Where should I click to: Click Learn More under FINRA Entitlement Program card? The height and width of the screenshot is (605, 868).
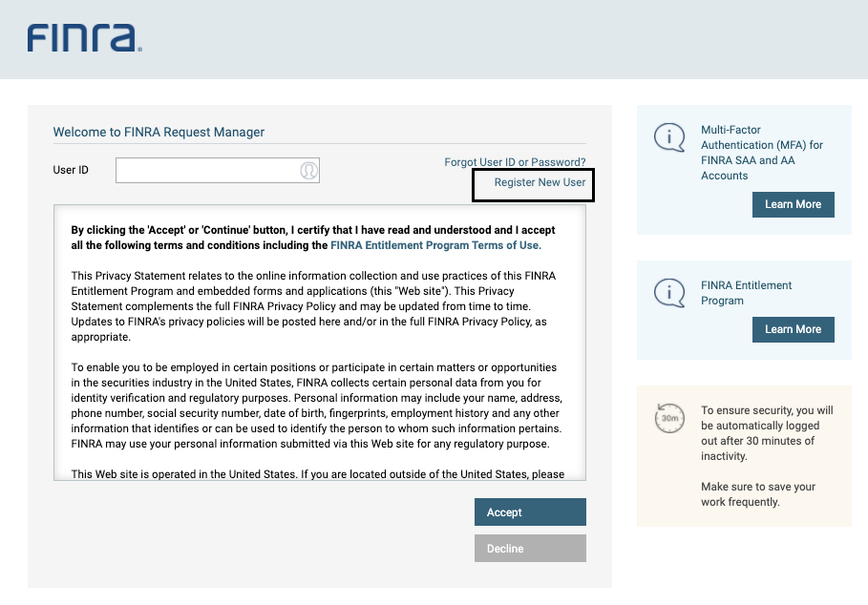(793, 329)
